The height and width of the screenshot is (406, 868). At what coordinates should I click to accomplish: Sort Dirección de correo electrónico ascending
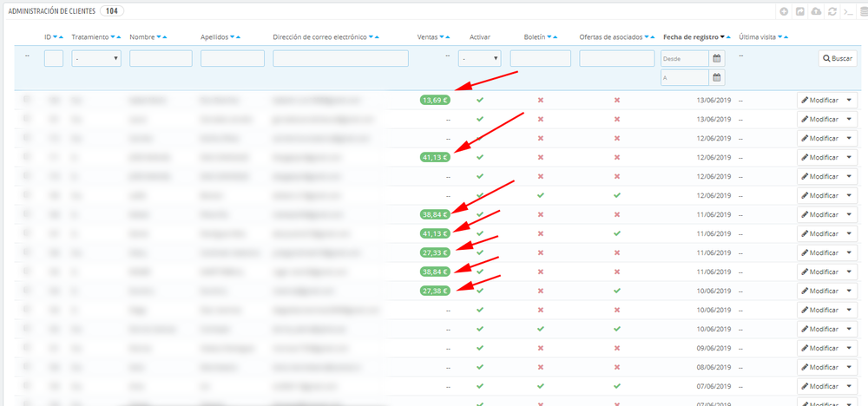pyautogui.click(x=377, y=37)
